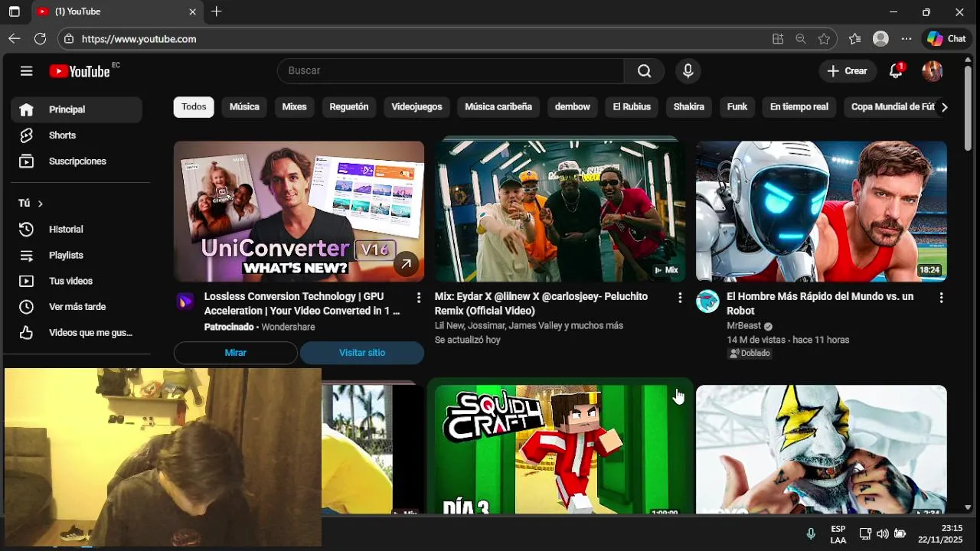Select the Videojuegos filter chip
Screen dimensions: 980x551
[416, 107]
